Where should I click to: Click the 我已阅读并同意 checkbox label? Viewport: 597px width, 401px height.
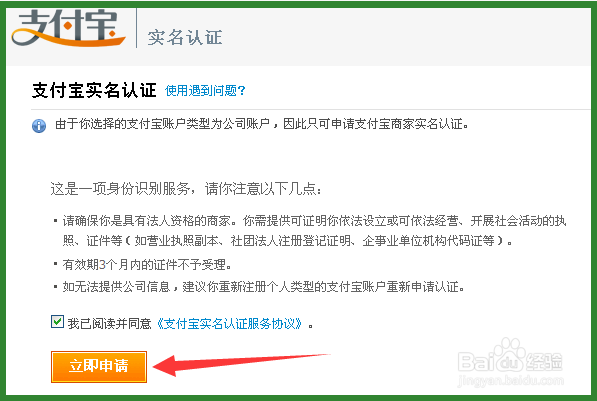tap(110, 324)
